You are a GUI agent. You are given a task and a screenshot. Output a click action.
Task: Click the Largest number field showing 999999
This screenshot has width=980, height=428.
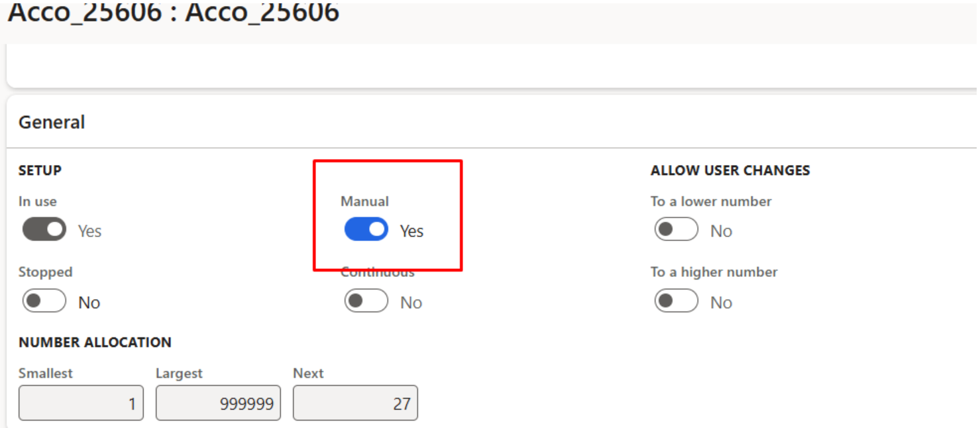(x=218, y=403)
